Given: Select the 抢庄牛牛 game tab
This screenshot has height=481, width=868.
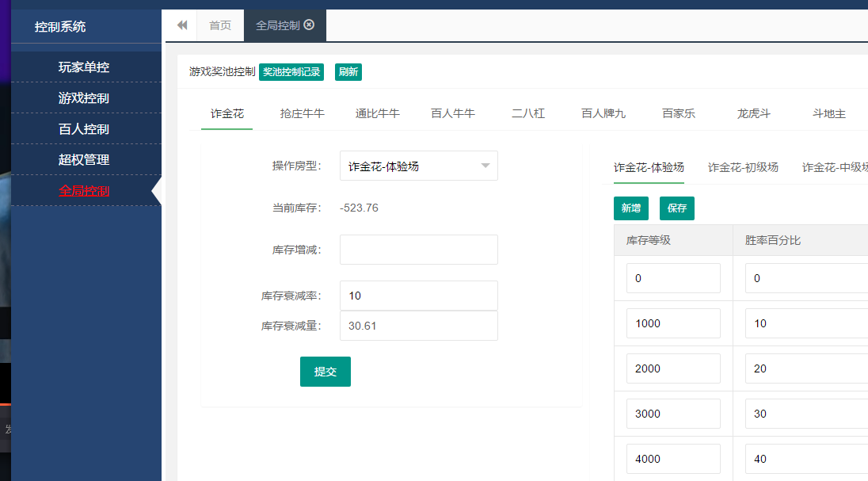Looking at the screenshot, I should tap(303, 113).
